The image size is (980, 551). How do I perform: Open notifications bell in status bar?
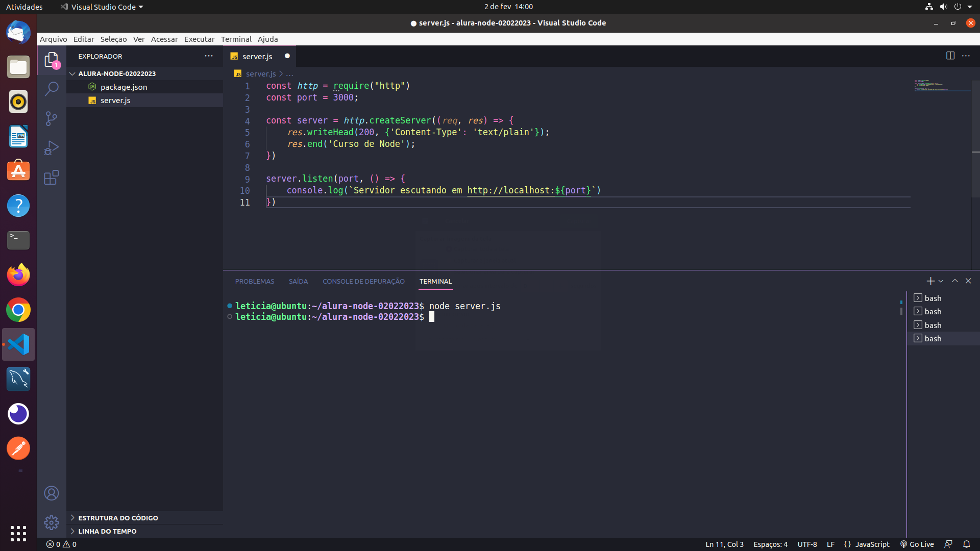(x=967, y=544)
